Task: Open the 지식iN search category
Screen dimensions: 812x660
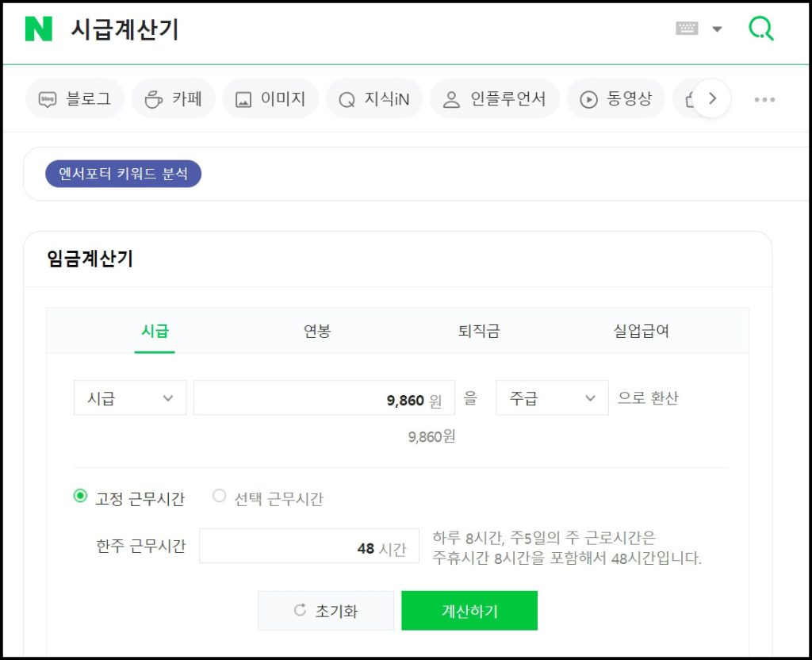Action: [374, 99]
